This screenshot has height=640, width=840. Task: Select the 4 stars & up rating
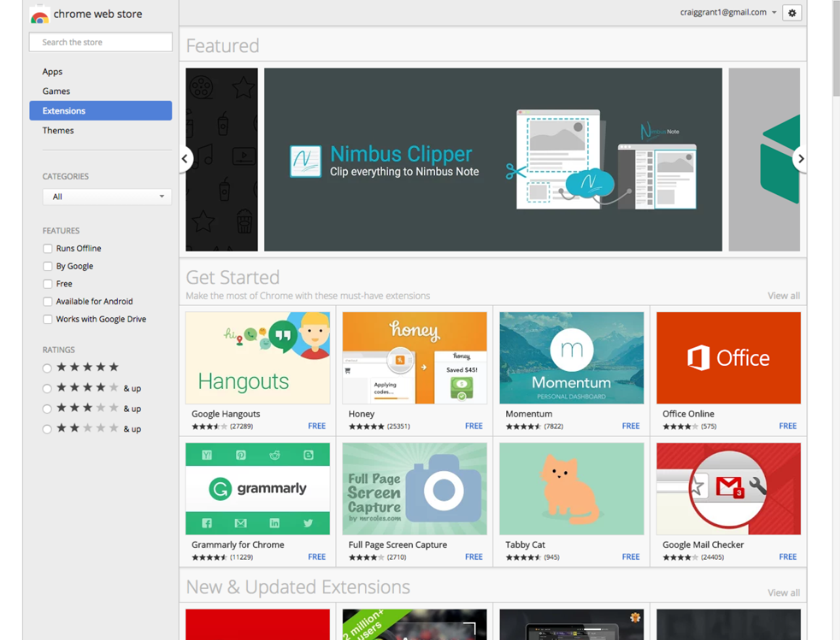pyautogui.click(x=46, y=388)
